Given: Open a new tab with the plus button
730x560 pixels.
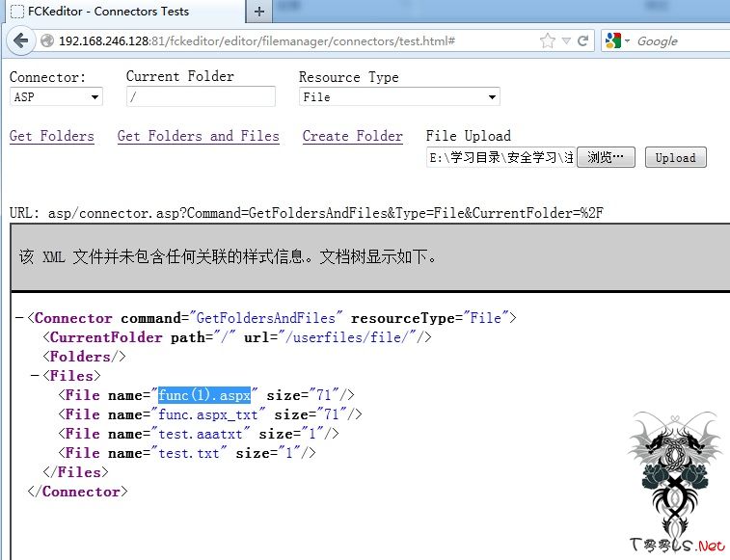Looking at the screenshot, I should (x=259, y=12).
